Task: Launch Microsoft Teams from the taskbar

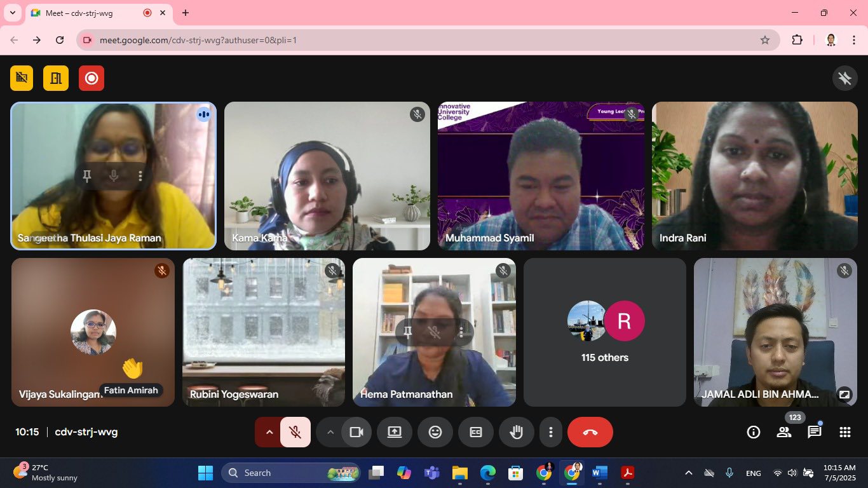Action: pyautogui.click(x=432, y=473)
